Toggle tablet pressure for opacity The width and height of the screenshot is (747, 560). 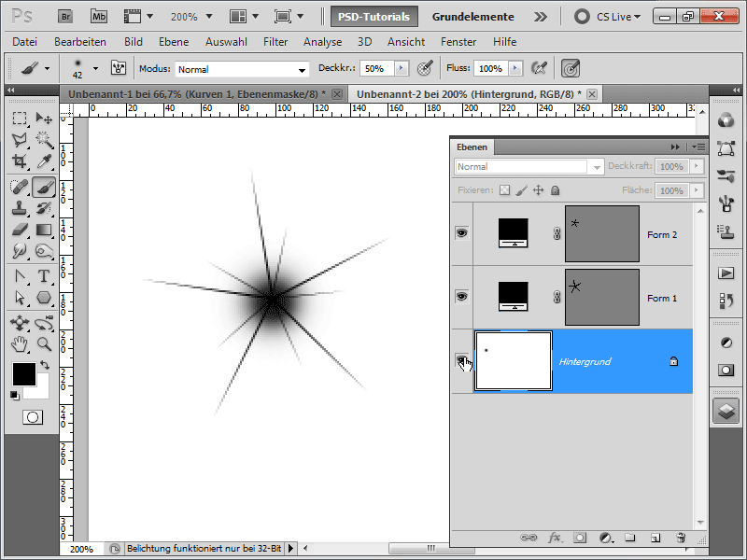click(425, 68)
